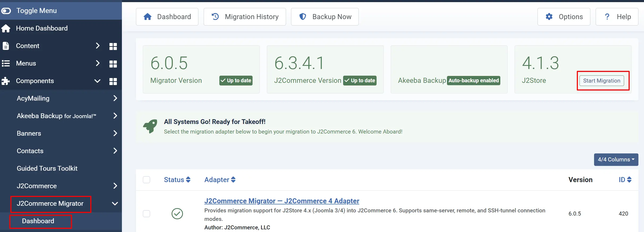Sort table by ID column arrows

point(629,180)
